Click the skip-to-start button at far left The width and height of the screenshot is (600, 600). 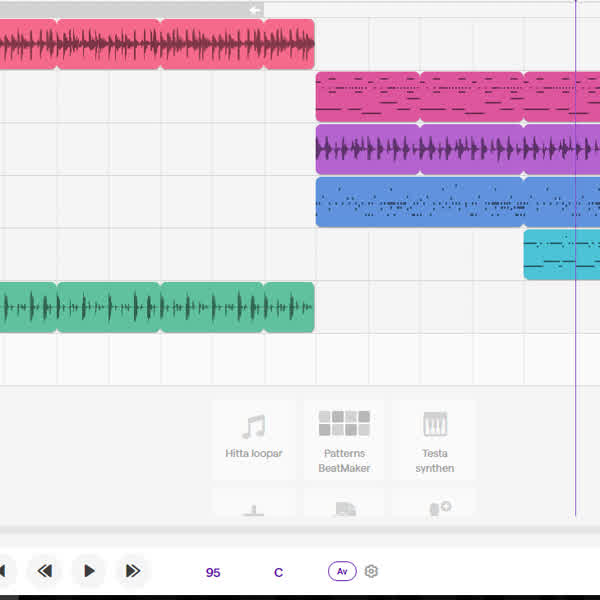[x=3, y=571]
